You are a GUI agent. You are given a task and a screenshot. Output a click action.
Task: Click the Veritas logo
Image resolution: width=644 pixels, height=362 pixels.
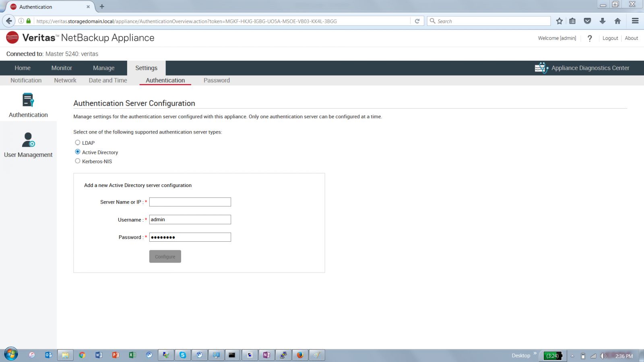pos(12,37)
